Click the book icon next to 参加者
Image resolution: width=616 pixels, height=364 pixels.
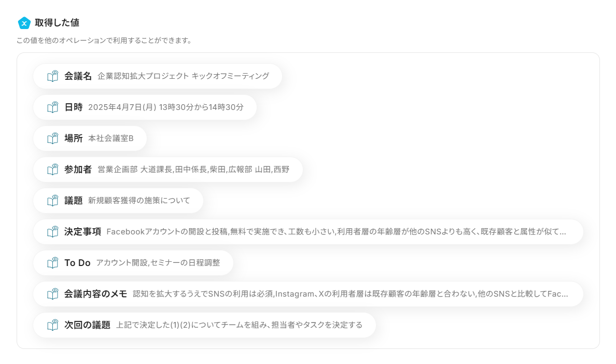[52, 170]
